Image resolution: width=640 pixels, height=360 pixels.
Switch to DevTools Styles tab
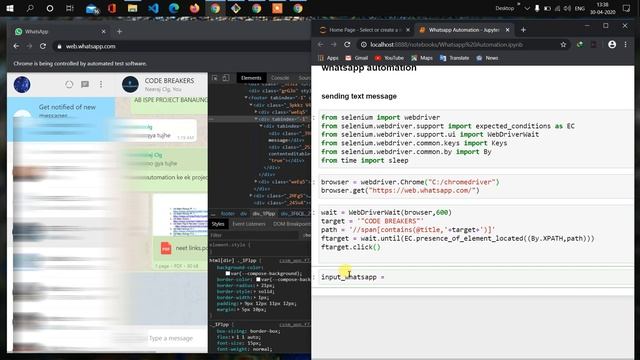point(218,224)
